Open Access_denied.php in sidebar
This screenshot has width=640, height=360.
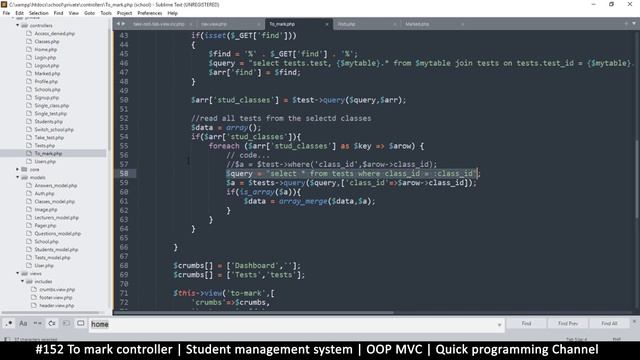point(55,33)
